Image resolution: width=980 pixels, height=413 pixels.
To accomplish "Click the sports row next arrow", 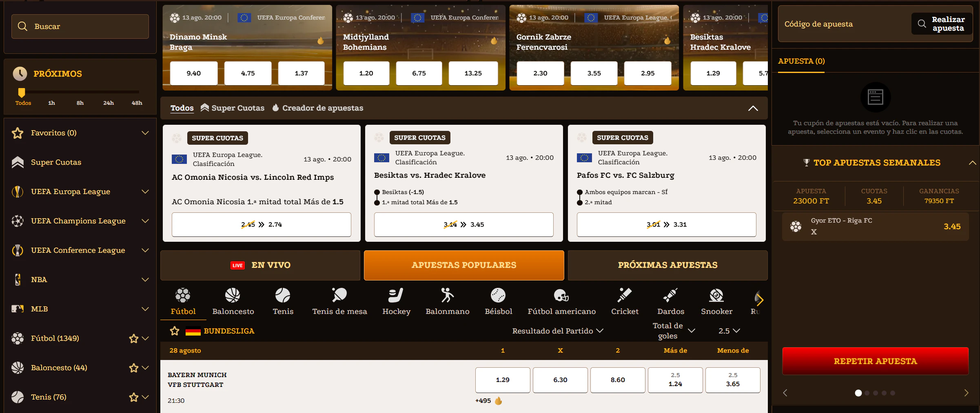I will pos(760,300).
